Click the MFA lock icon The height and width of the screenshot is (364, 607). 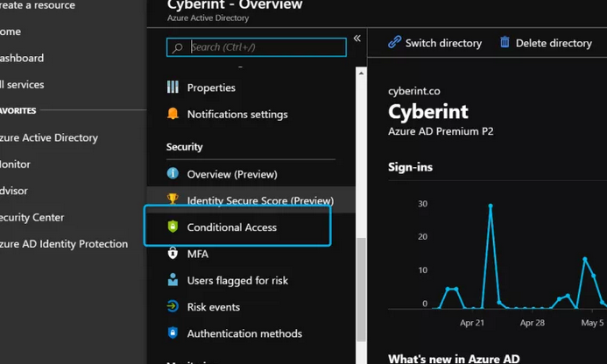pos(173,254)
